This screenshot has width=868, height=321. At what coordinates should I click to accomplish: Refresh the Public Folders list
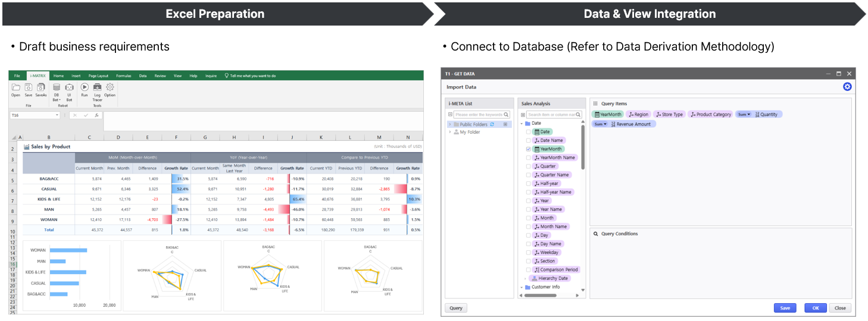click(x=492, y=124)
